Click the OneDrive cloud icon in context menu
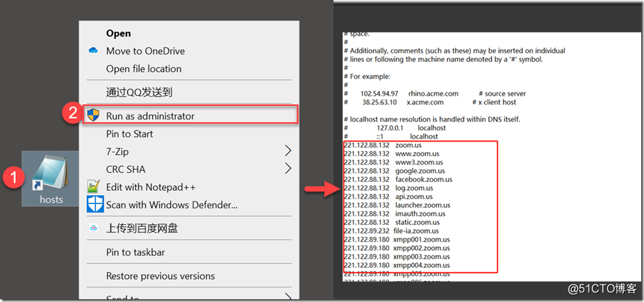Image resolution: width=644 pixels, height=302 pixels. tap(93, 51)
